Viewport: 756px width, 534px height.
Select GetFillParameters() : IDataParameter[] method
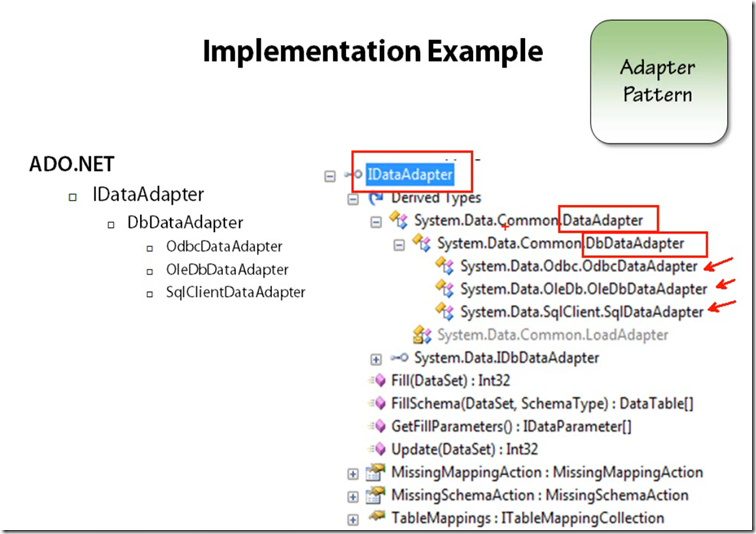[512, 427]
